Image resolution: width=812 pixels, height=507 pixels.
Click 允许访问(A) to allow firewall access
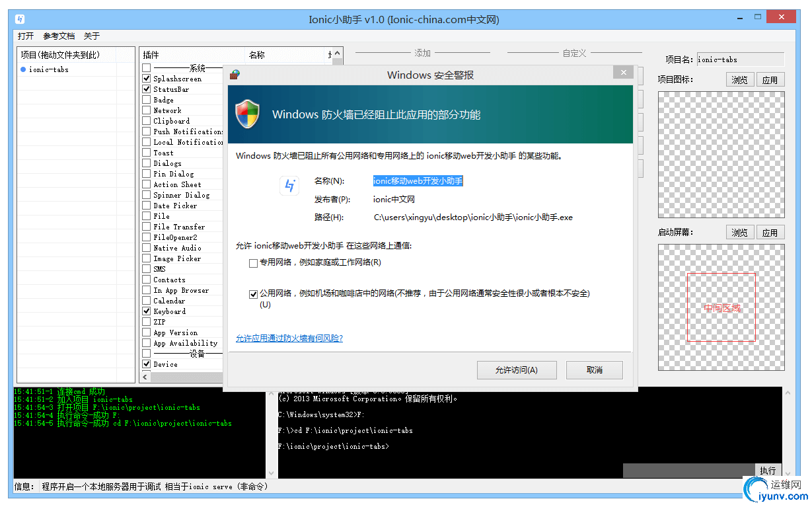517,370
